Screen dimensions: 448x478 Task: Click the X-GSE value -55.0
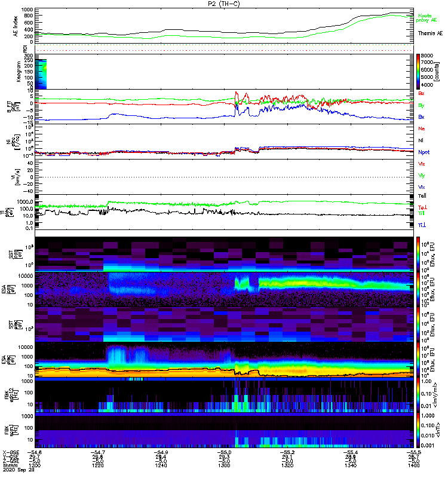(224, 452)
